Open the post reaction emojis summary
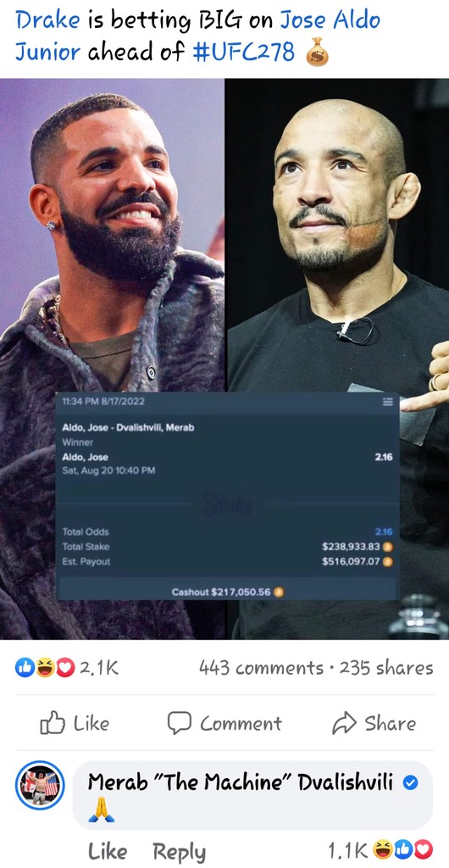This screenshot has height=868, width=449. coord(46,668)
